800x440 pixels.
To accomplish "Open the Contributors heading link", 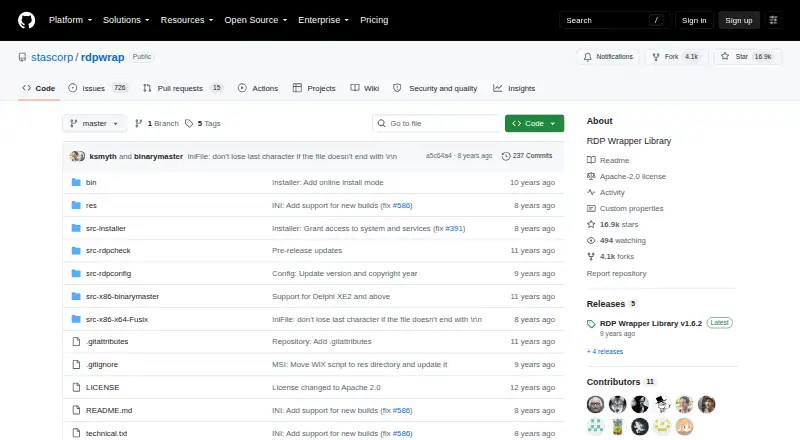I will pos(620,382).
